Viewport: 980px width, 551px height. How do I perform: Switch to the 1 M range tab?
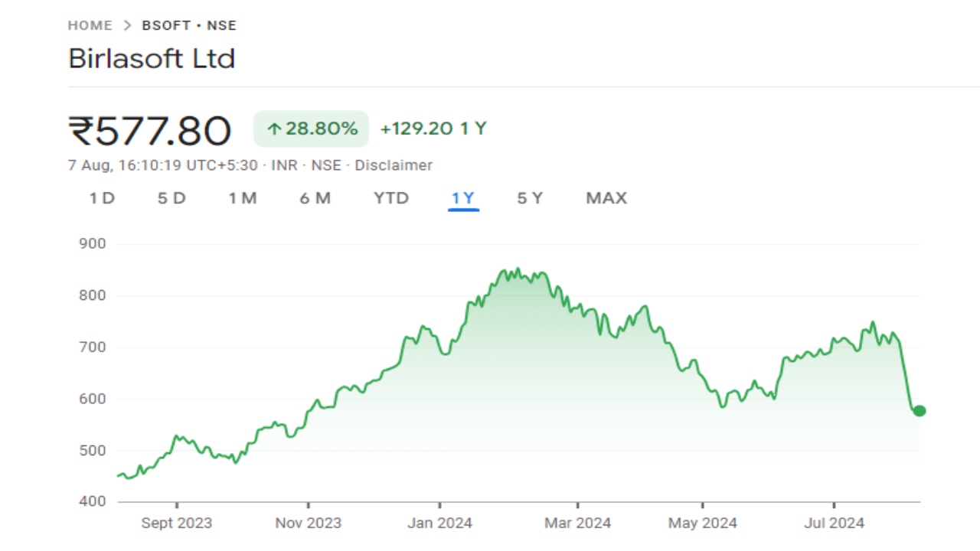[243, 198]
